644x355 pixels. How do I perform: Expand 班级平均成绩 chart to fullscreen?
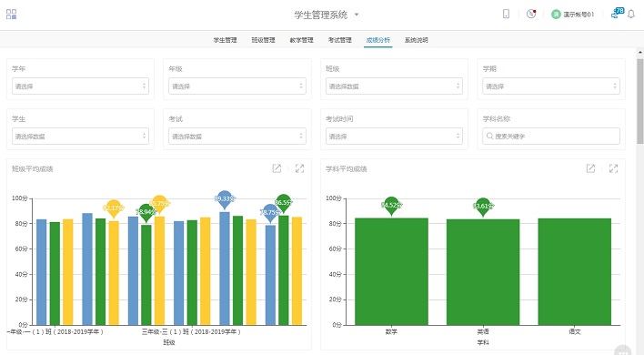click(x=300, y=168)
